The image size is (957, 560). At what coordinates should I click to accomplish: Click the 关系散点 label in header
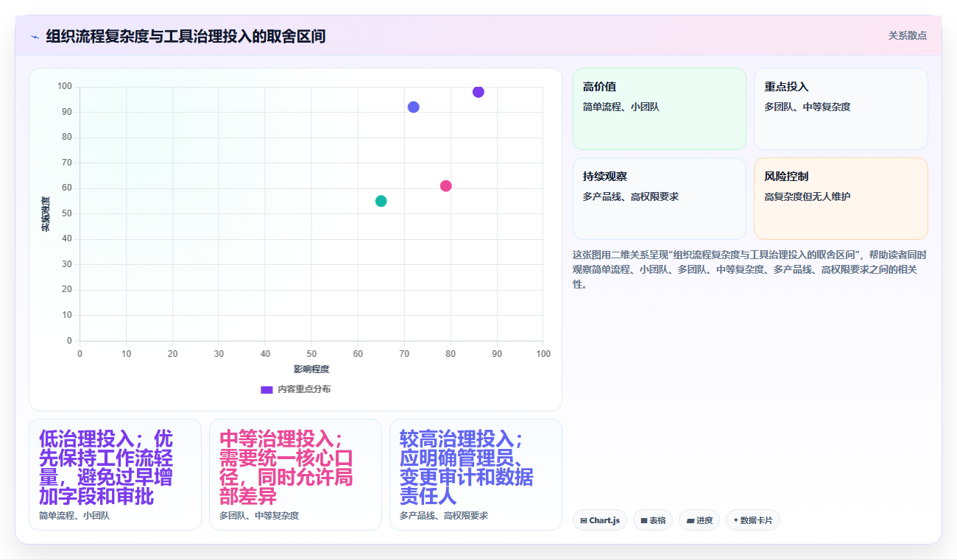point(907,35)
